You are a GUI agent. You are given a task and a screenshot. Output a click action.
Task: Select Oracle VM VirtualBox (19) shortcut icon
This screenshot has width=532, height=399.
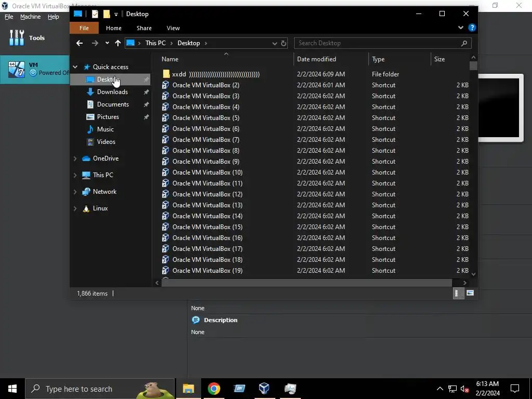point(166,270)
